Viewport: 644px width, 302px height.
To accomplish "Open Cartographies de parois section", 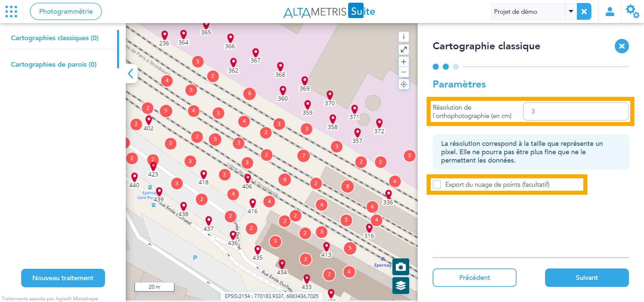I will (x=54, y=64).
